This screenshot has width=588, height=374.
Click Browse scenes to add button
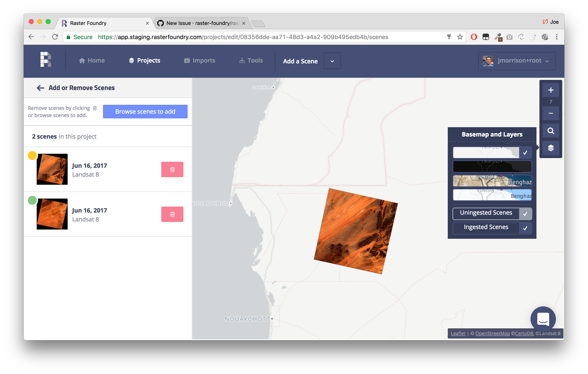pos(145,112)
